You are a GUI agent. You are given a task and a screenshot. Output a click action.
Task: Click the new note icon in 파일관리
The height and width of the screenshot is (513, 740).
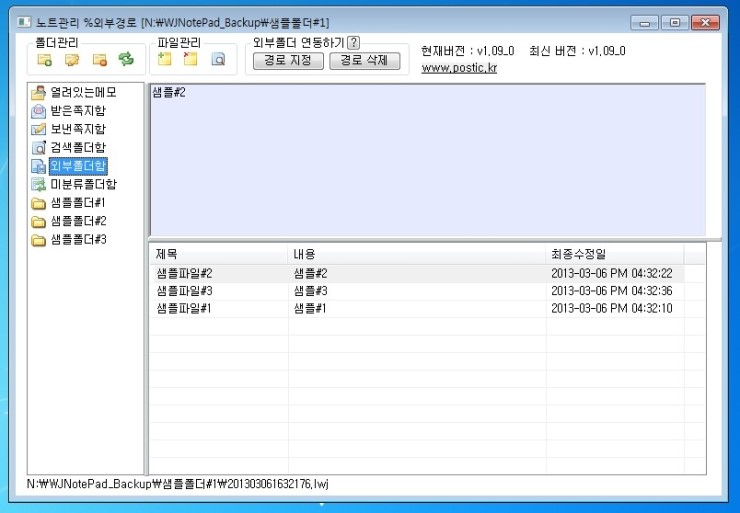164,59
